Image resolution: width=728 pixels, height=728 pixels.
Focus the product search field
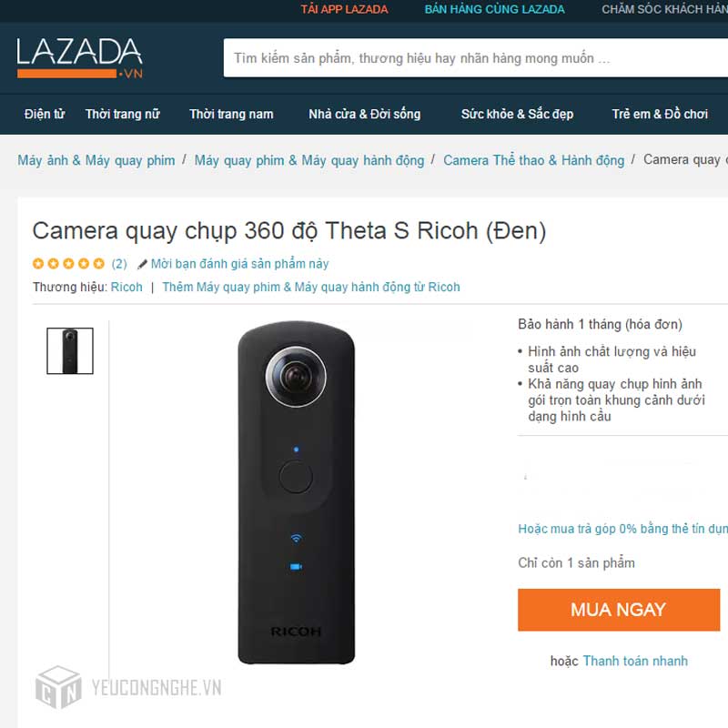tap(475, 58)
